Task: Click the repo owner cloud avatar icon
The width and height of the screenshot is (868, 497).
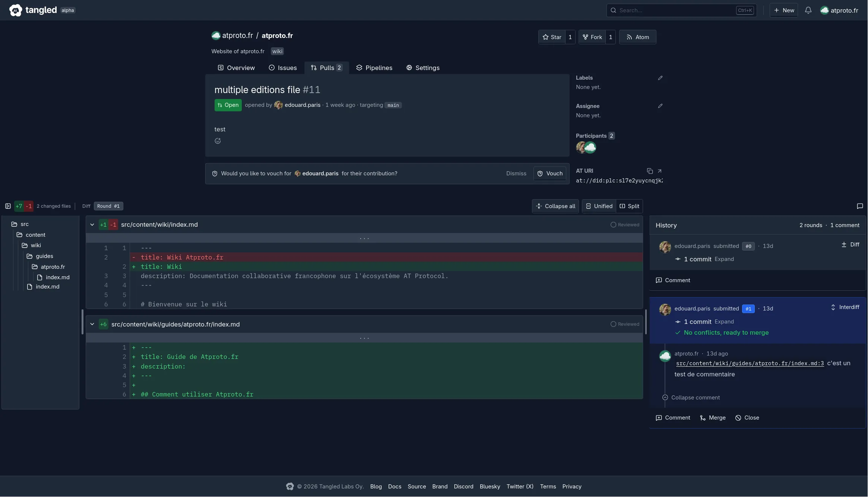Action: click(x=216, y=36)
